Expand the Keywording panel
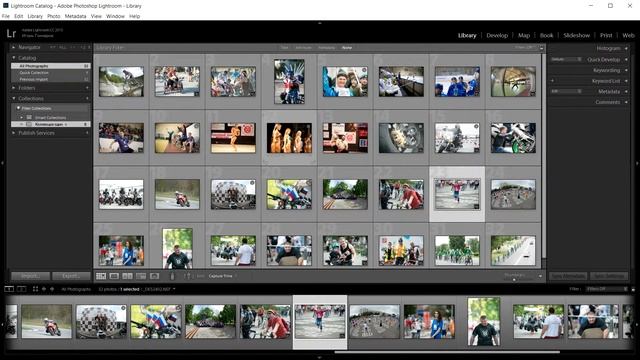Image resolution: width=640 pixels, height=360 pixels. click(627, 70)
